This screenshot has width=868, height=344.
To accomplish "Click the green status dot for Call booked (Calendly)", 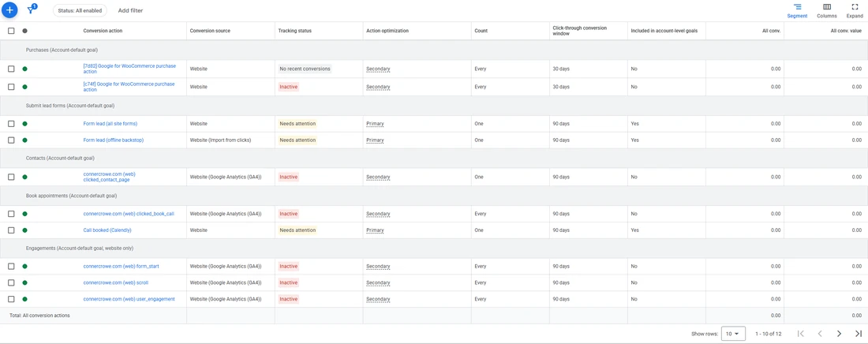I will (24, 230).
